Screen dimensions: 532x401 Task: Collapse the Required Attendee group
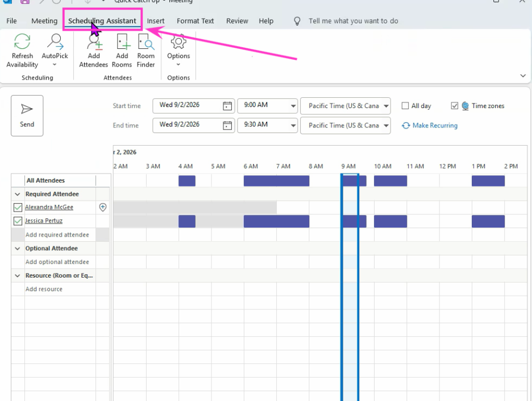pyautogui.click(x=18, y=194)
